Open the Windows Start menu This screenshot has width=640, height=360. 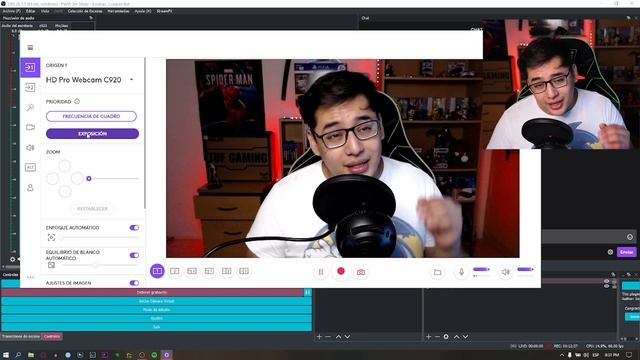click(6, 355)
